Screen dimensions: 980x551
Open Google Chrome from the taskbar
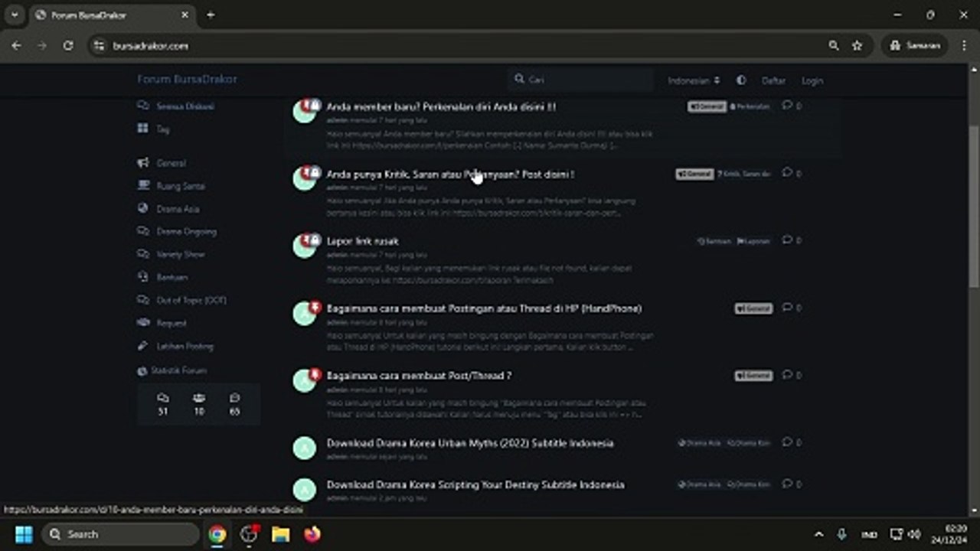pyautogui.click(x=217, y=534)
